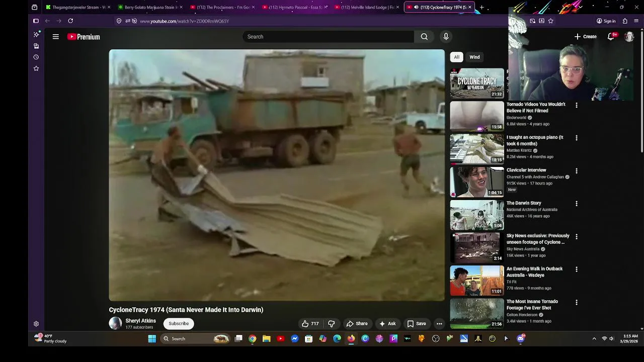
Task: Open options menu for Sky News exclusive
Action: [577, 236]
